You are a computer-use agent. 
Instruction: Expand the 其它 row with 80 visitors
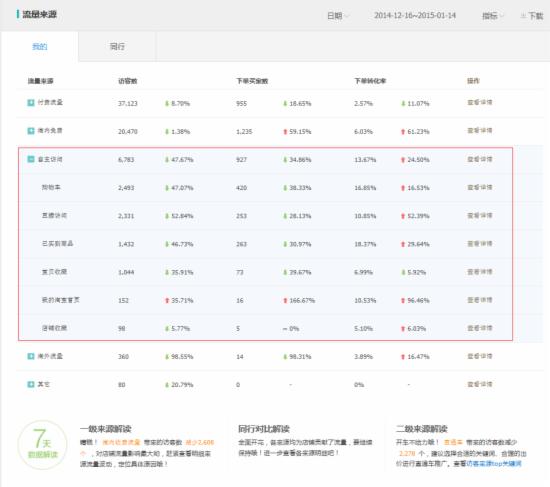click(31, 385)
